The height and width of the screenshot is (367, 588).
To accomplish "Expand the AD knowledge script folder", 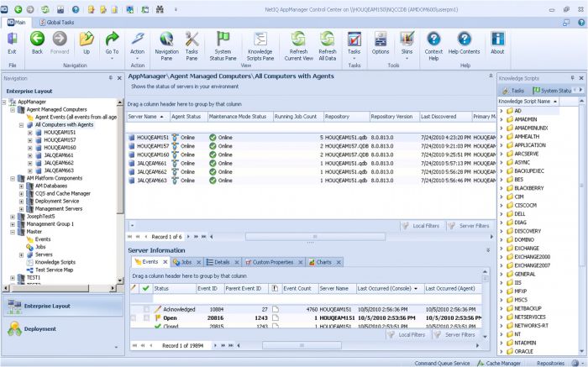I will pos(501,111).
